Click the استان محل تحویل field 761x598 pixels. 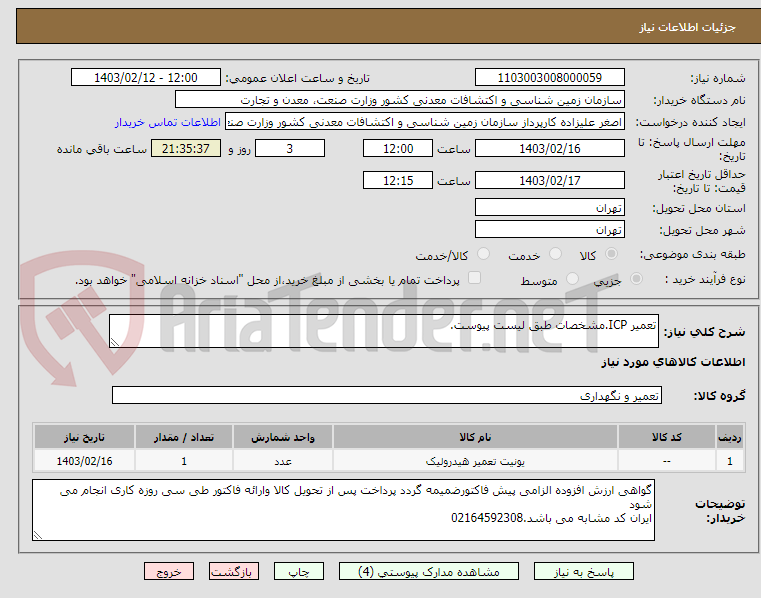(x=549, y=208)
